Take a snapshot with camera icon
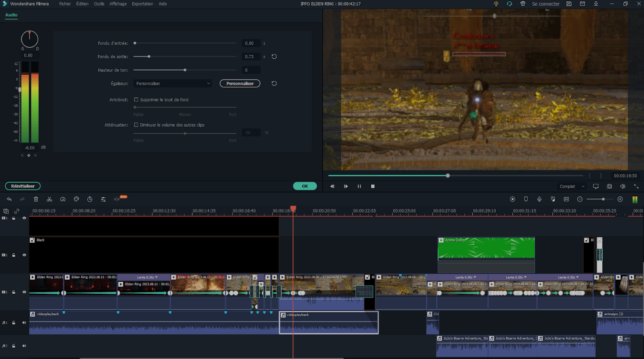Screen dimensions: 644x359 pyautogui.click(x=609, y=186)
